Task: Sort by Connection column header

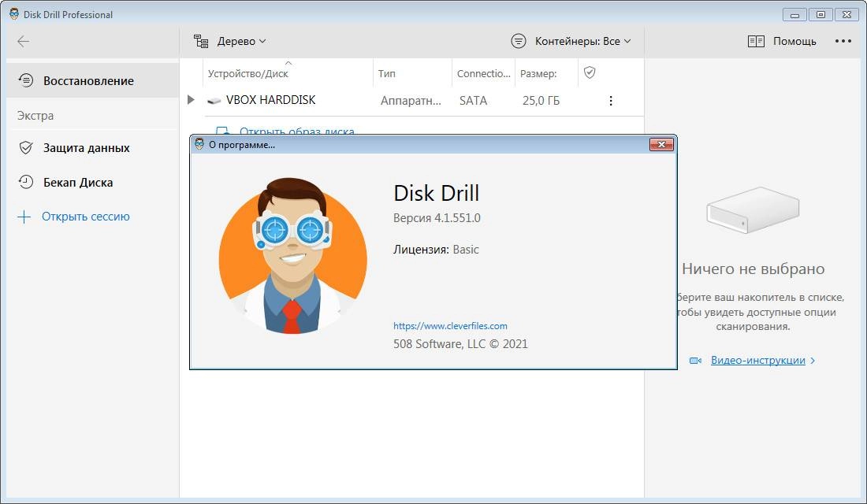Action: [x=483, y=73]
